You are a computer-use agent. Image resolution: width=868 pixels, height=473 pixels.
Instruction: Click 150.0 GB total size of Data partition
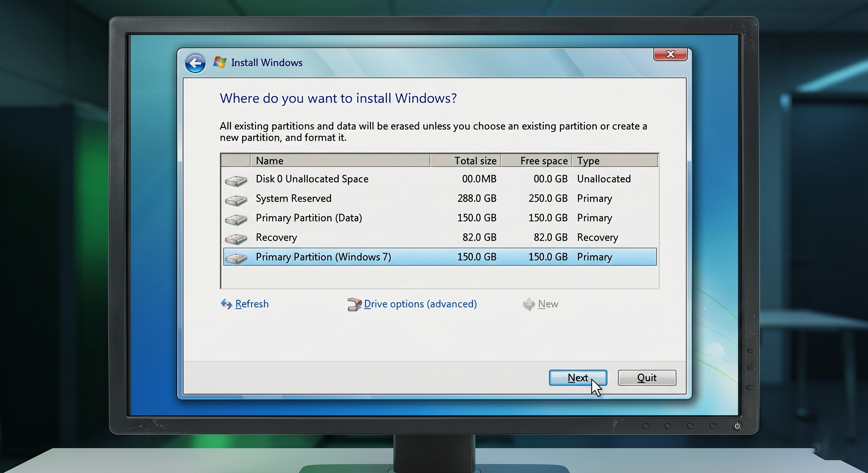[x=477, y=218]
